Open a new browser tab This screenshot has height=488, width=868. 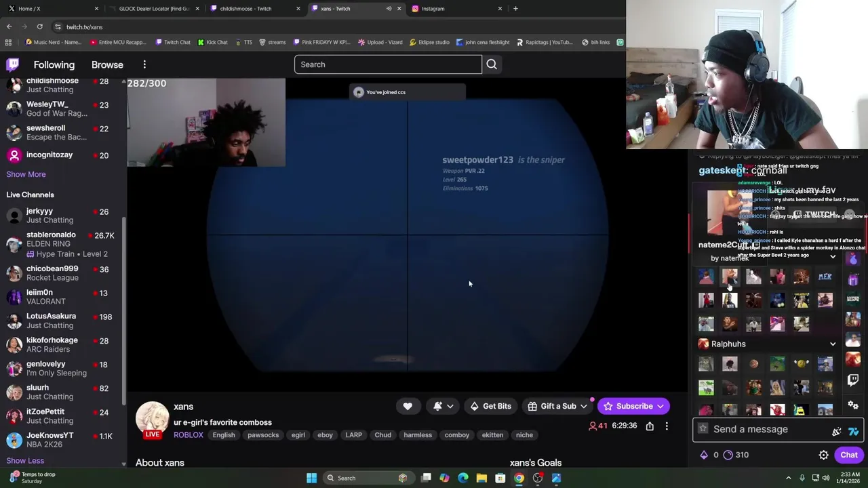pyautogui.click(x=515, y=9)
